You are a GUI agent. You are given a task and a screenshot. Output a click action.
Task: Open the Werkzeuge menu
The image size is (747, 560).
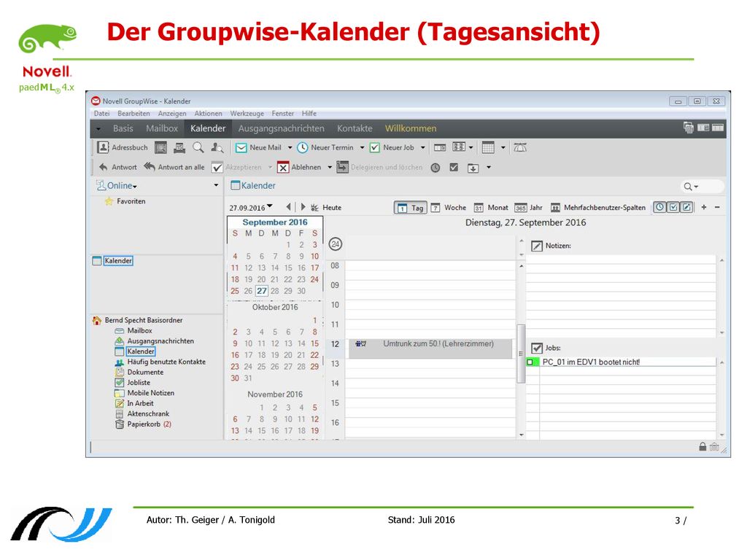pos(247,113)
